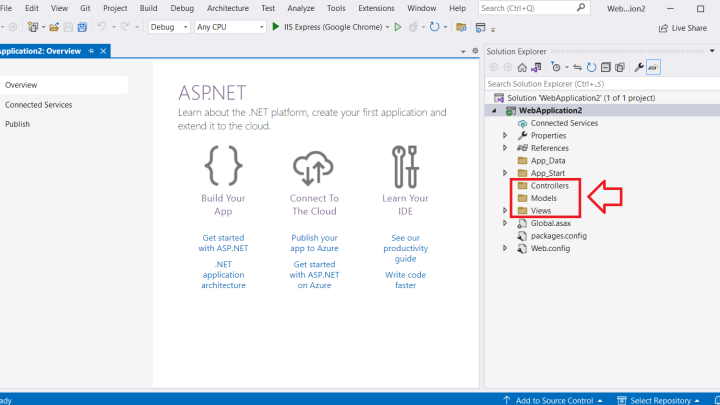
Task: Click the browser window toolbar icon
Action: (480, 28)
